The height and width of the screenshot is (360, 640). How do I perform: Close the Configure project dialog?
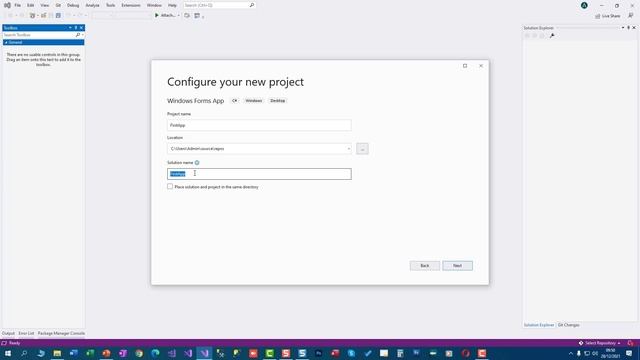click(x=481, y=66)
